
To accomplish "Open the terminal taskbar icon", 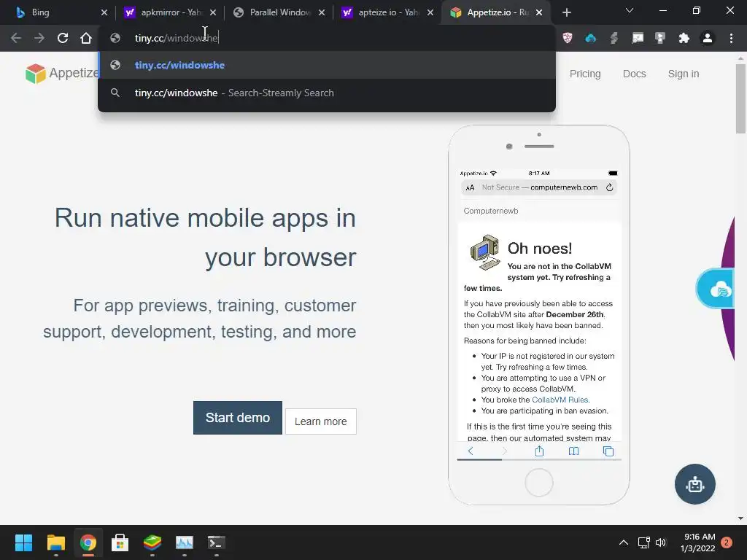I will click(x=216, y=542).
